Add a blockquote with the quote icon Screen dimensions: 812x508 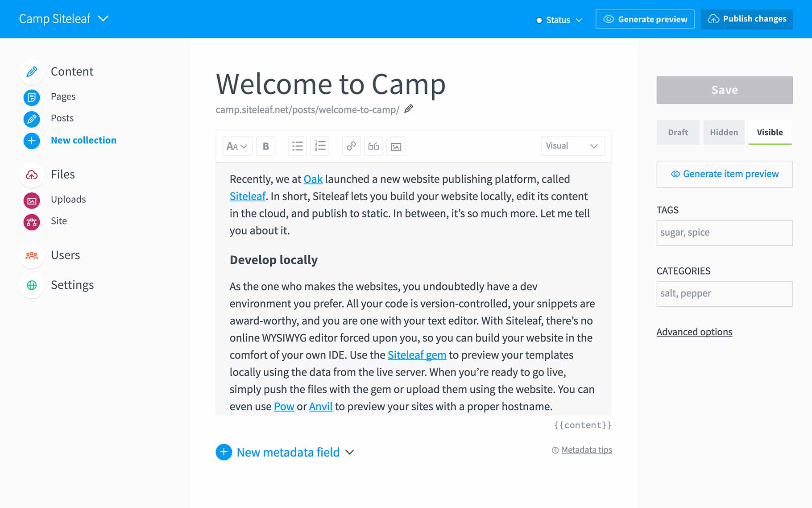pyautogui.click(x=373, y=146)
